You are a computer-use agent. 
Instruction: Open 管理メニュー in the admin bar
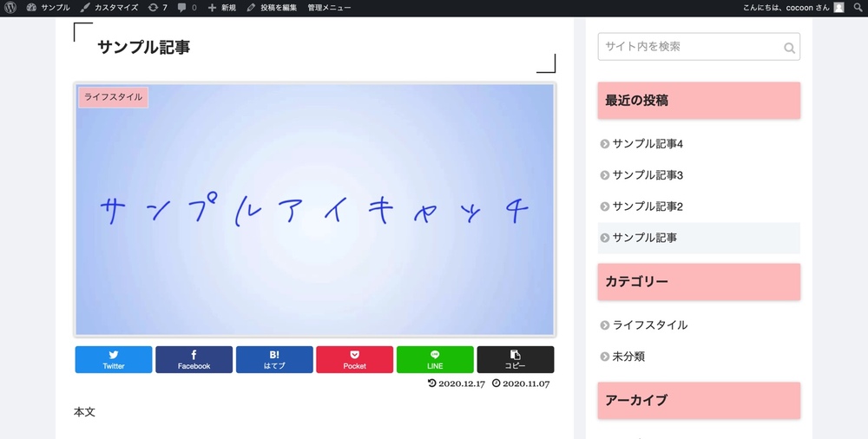click(329, 8)
